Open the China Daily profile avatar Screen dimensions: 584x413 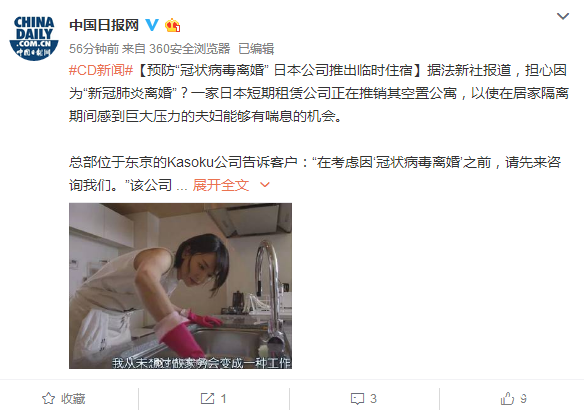coord(34,38)
